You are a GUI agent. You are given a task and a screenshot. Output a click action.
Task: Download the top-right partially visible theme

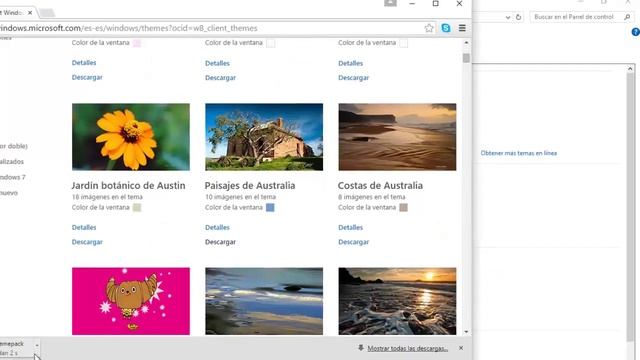click(353, 78)
